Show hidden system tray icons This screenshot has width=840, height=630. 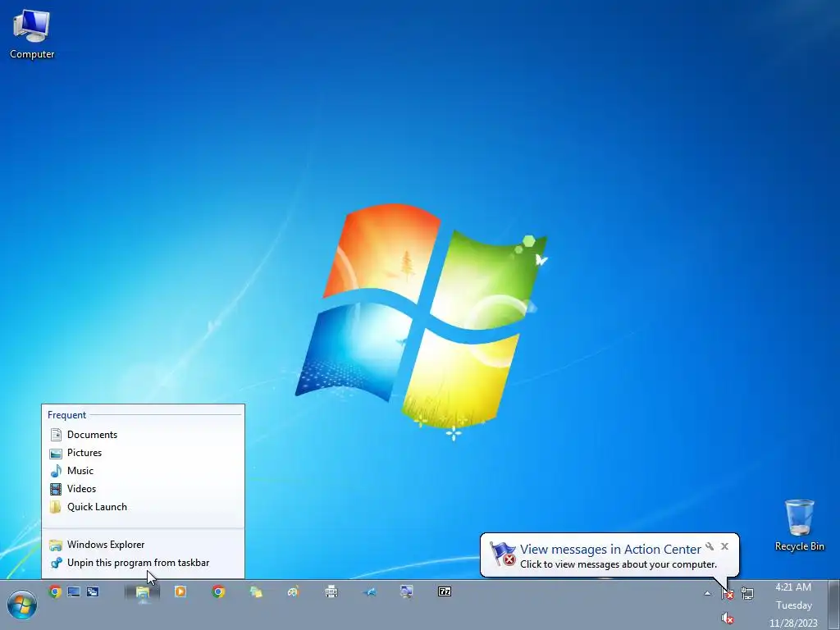707,593
